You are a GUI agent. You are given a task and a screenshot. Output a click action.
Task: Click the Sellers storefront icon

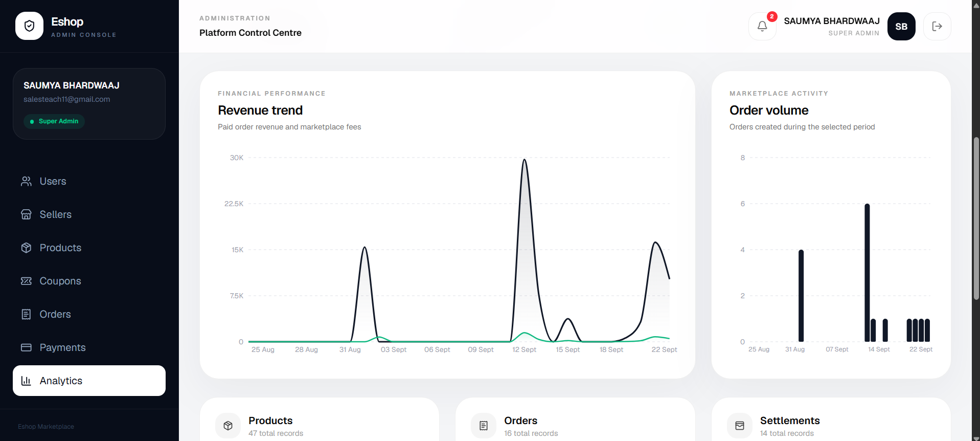[26, 214]
